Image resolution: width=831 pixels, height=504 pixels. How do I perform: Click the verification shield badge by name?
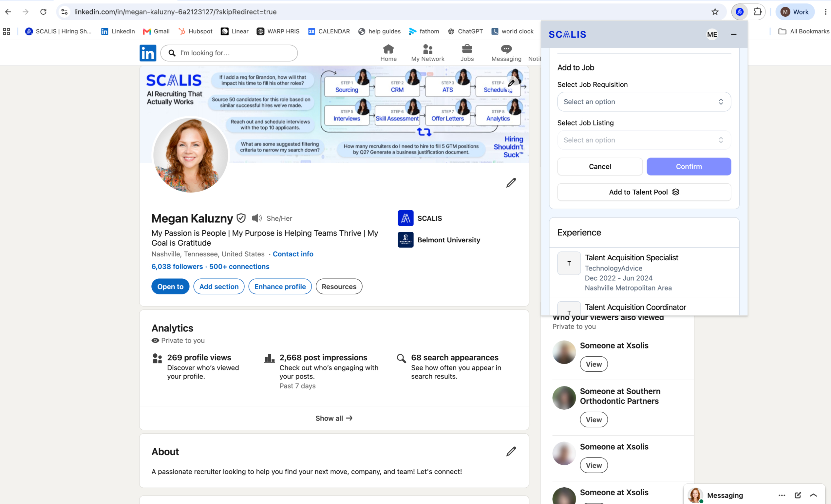click(x=241, y=218)
